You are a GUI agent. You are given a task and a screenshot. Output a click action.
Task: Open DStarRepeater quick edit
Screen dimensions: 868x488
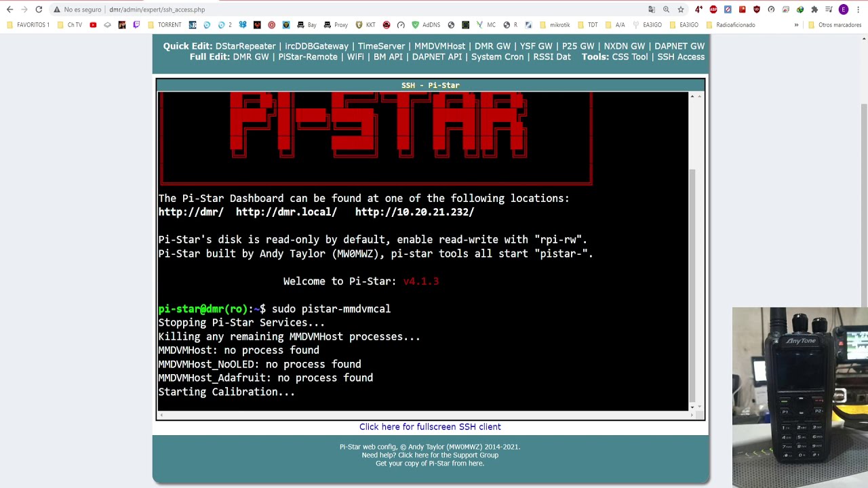(x=245, y=46)
